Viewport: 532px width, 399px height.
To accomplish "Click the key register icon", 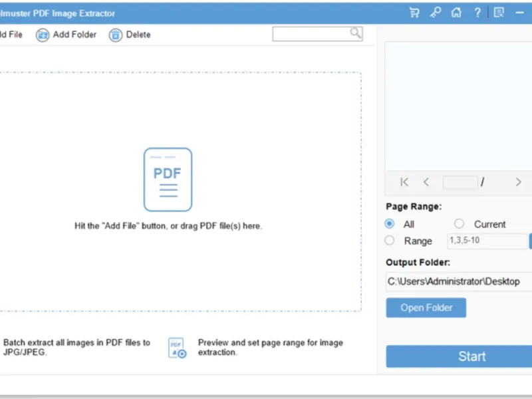I will click(436, 13).
